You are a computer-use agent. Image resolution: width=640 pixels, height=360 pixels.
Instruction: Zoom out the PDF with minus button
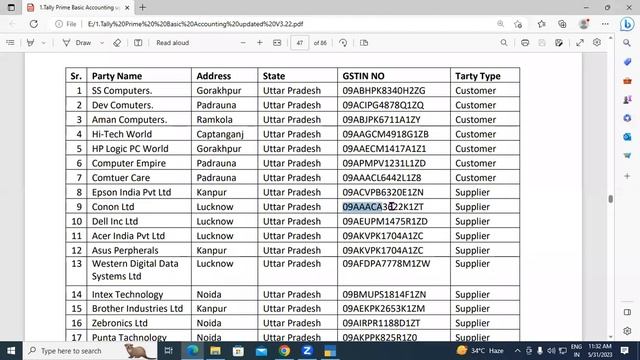tap(243, 42)
